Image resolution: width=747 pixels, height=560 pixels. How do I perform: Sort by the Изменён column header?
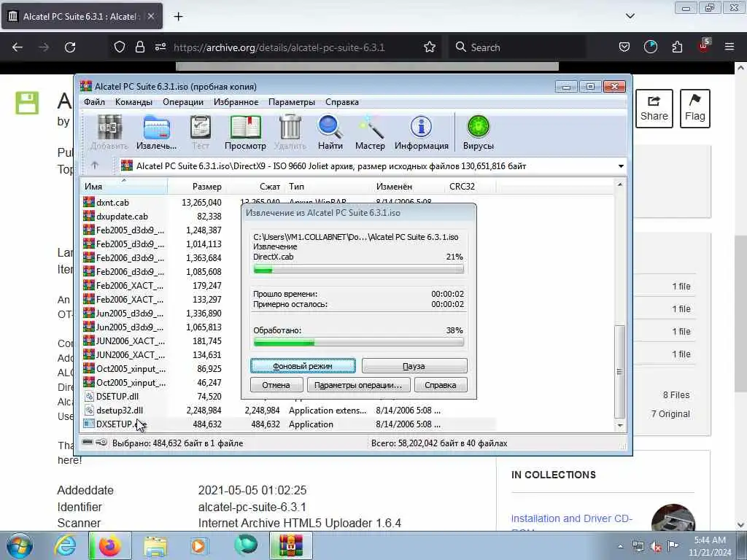point(408,186)
